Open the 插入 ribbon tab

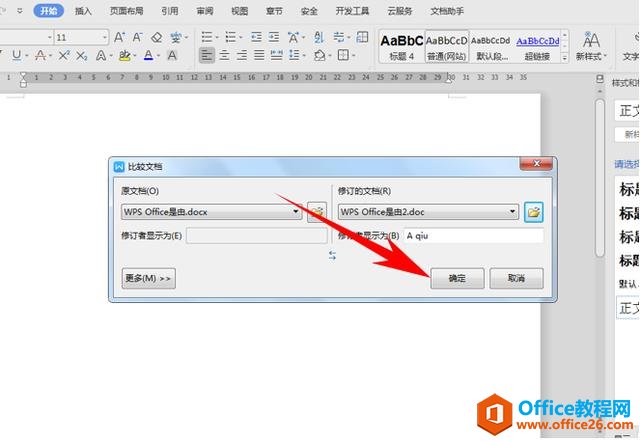point(83,11)
